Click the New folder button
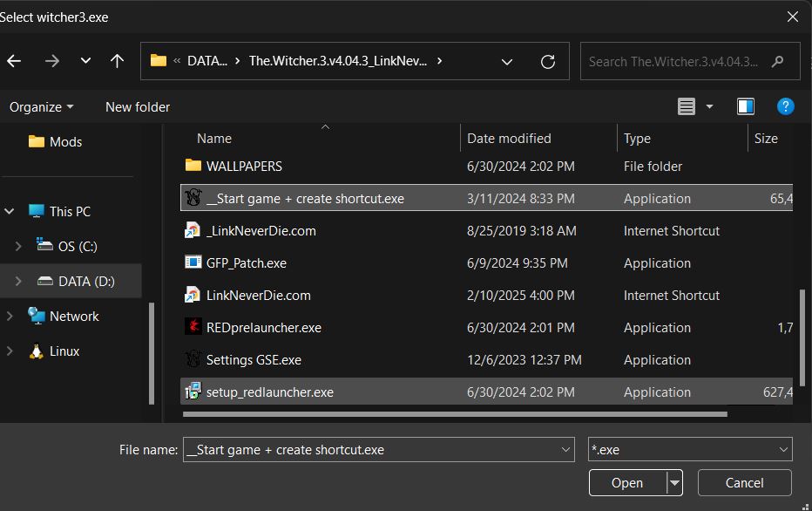The width and height of the screenshot is (812, 511). pos(137,106)
